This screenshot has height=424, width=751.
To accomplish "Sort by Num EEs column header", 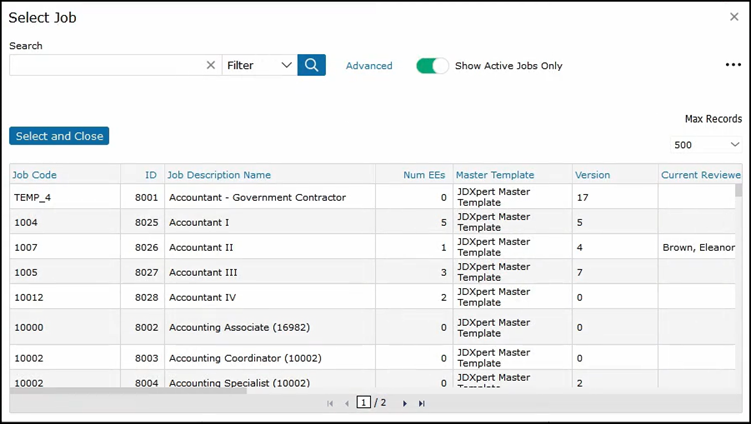I will click(424, 175).
